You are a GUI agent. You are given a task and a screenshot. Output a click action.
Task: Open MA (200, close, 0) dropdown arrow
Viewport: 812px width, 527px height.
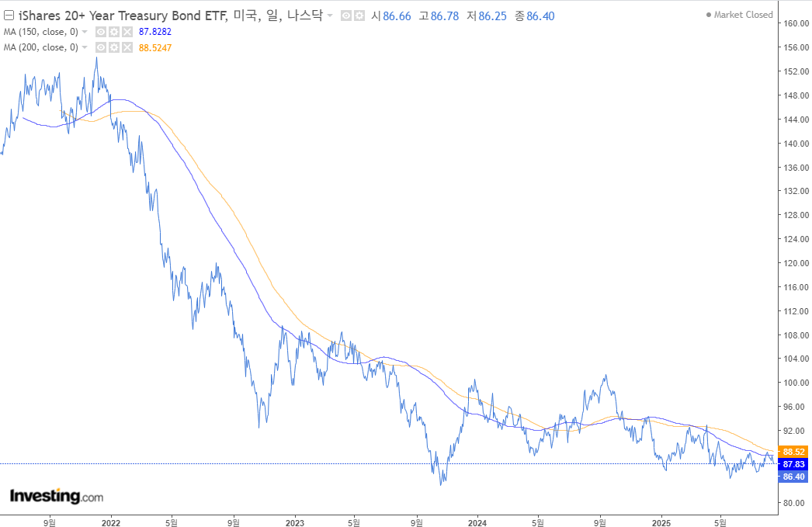(85, 47)
